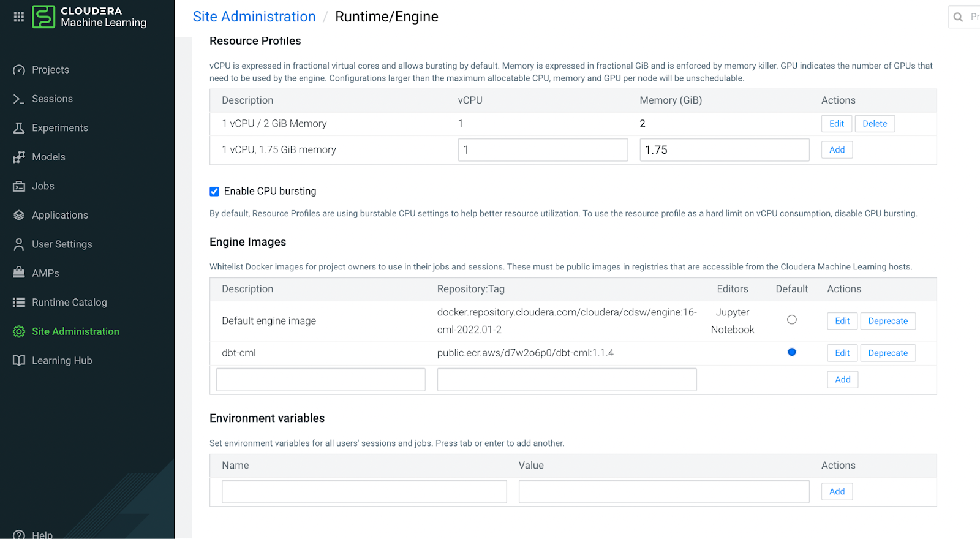Disable the Enable CPU bursting checkbox

pyautogui.click(x=214, y=192)
